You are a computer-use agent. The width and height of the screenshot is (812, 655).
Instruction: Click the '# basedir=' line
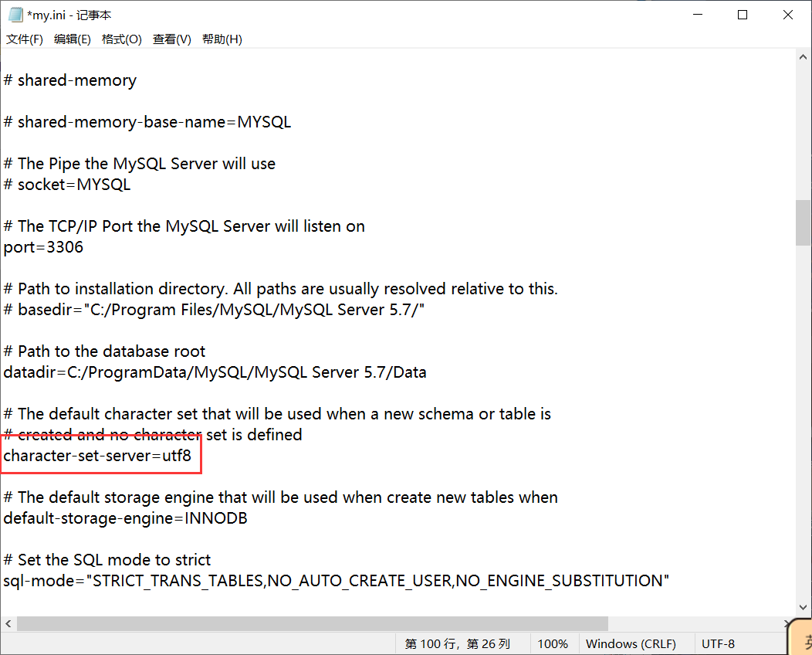(x=214, y=310)
